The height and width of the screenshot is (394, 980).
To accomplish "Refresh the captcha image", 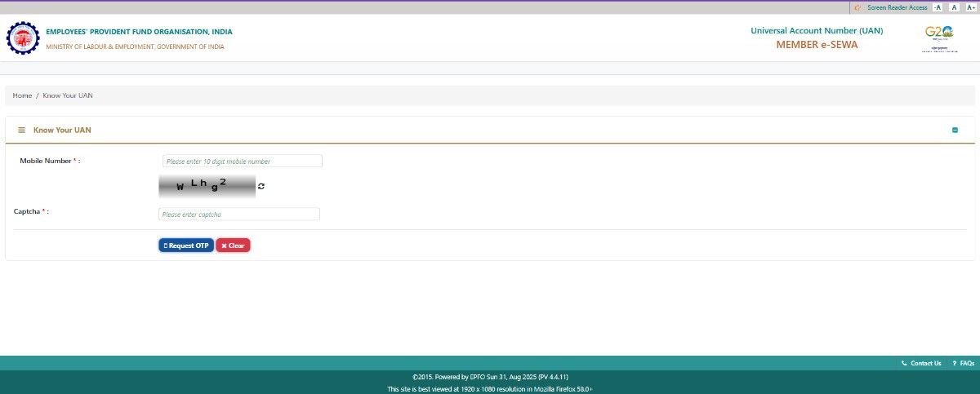I will pos(261,186).
